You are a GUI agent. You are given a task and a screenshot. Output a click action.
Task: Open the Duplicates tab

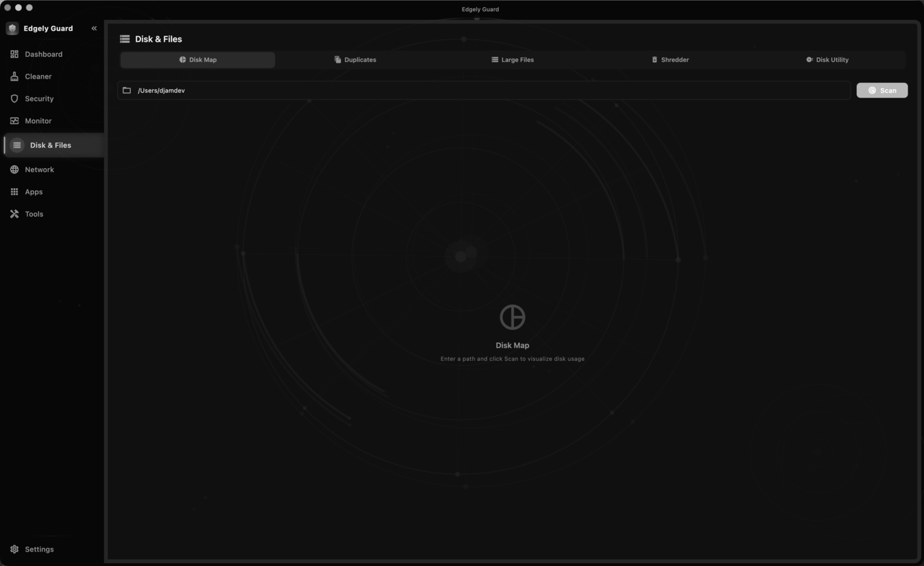tap(355, 60)
